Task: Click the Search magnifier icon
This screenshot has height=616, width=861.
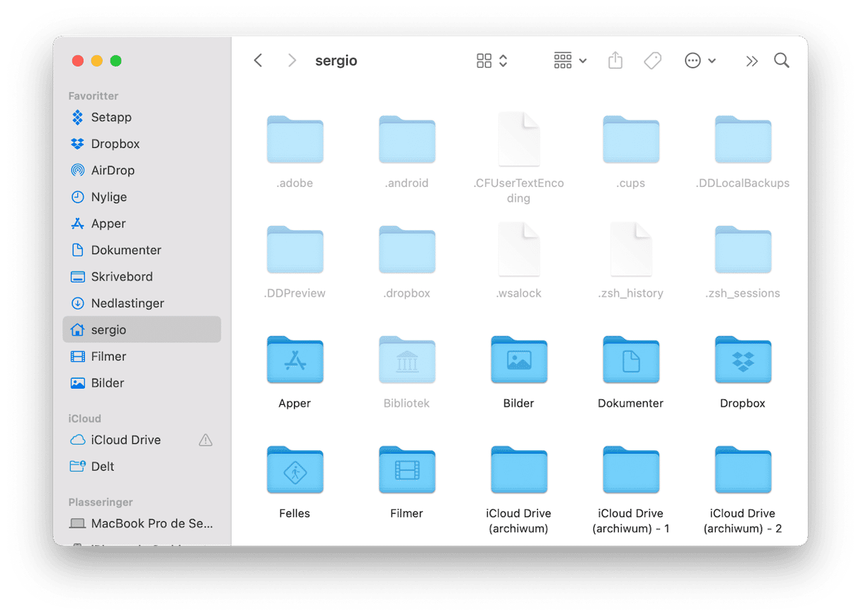Action: pyautogui.click(x=782, y=61)
